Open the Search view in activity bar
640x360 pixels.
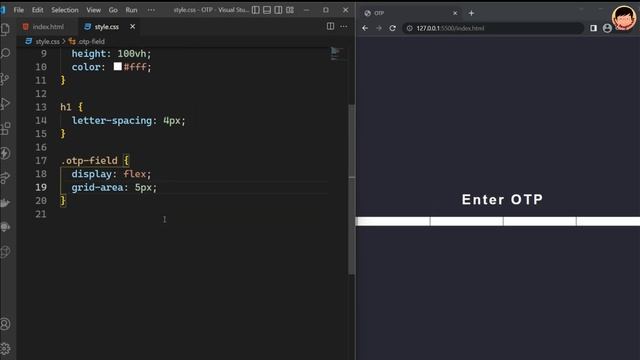5,53
